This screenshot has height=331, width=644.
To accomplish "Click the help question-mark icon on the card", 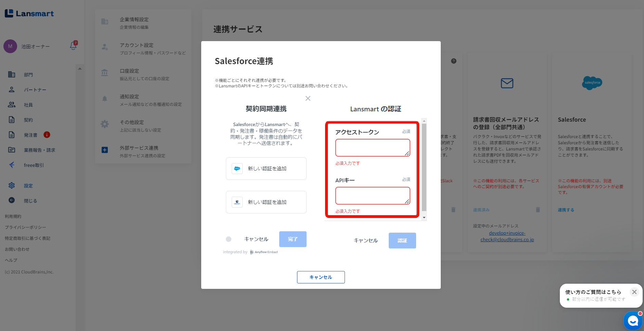I will pos(454,61).
